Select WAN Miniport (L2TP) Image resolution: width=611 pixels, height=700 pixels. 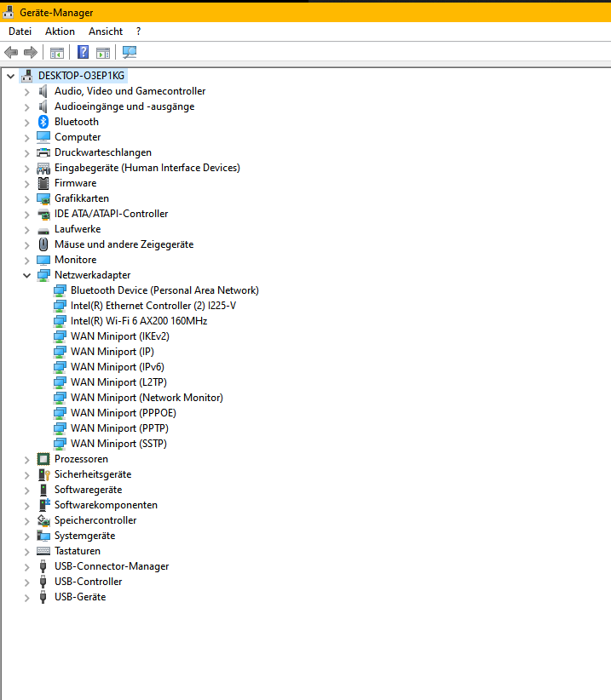118,382
